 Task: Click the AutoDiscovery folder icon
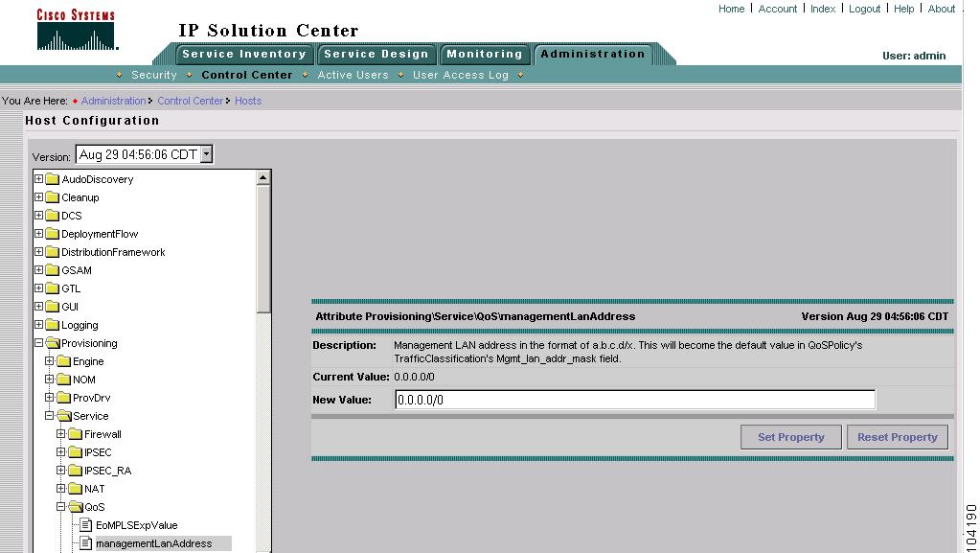53,179
